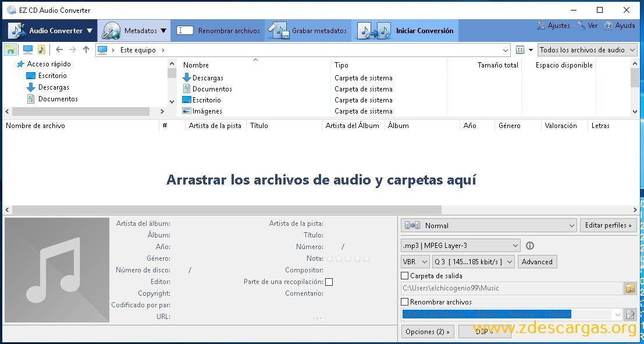Enable Carpeta de salida checkbox
The width and height of the screenshot is (644, 344).
pyautogui.click(x=404, y=276)
